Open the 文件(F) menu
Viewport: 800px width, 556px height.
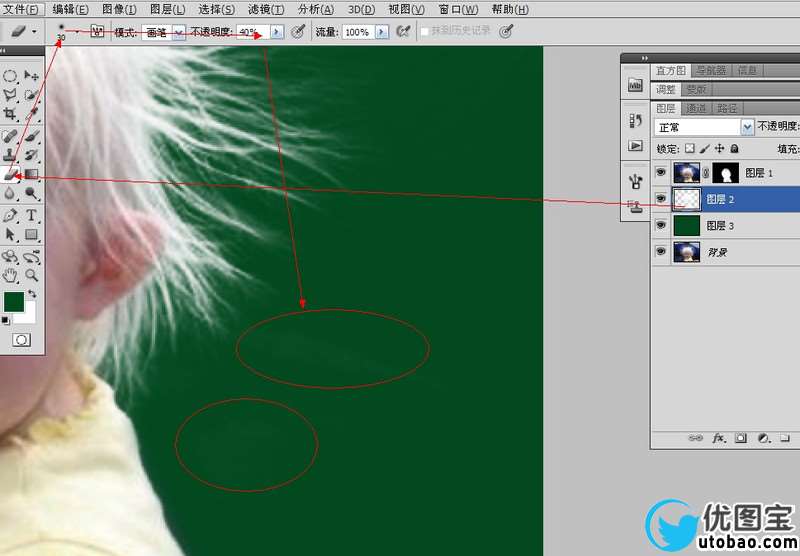22,9
